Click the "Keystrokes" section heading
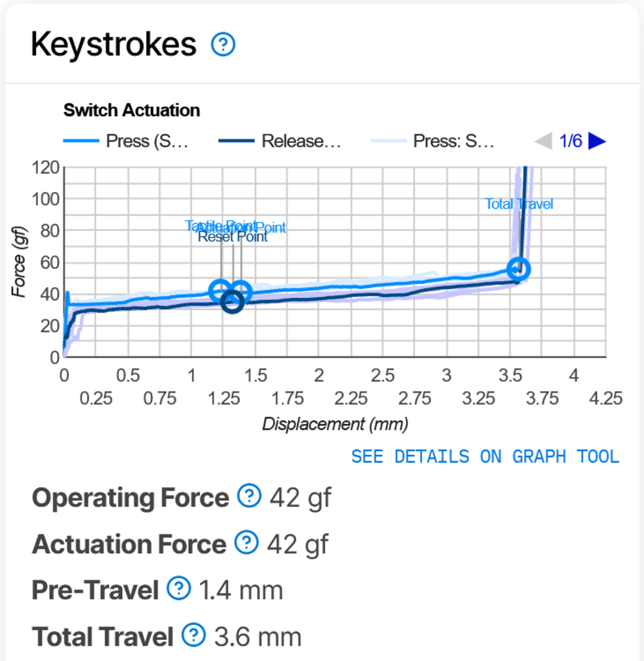644x661 pixels. pyautogui.click(x=114, y=44)
